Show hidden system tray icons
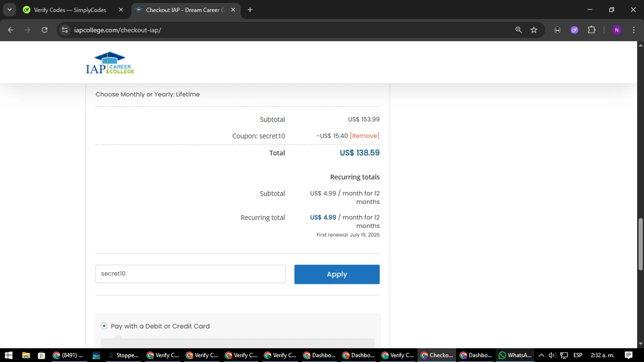The height and width of the screenshot is (362, 644). click(x=541, y=355)
